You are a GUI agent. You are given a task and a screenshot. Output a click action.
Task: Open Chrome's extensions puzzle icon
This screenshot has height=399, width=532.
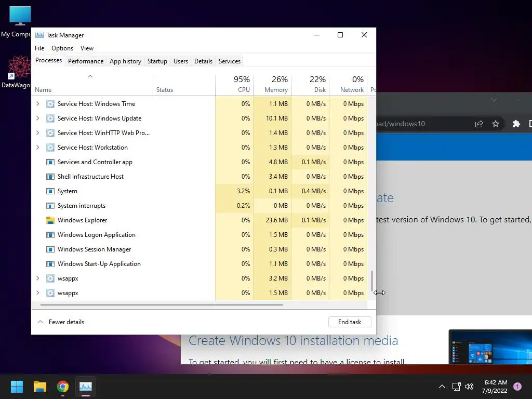[516, 124]
